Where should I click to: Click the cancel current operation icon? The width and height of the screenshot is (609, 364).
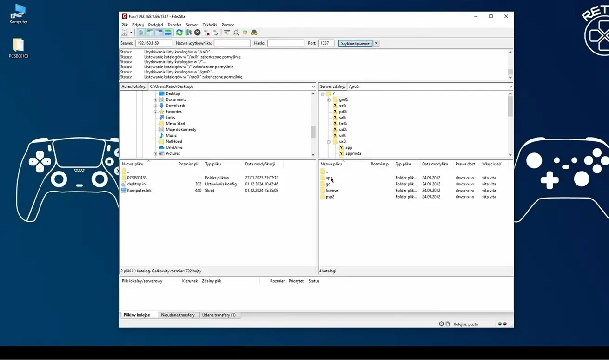click(198, 33)
